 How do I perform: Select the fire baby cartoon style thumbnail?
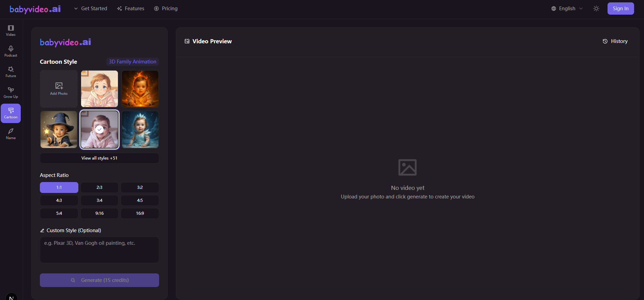(x=140, y=89)
